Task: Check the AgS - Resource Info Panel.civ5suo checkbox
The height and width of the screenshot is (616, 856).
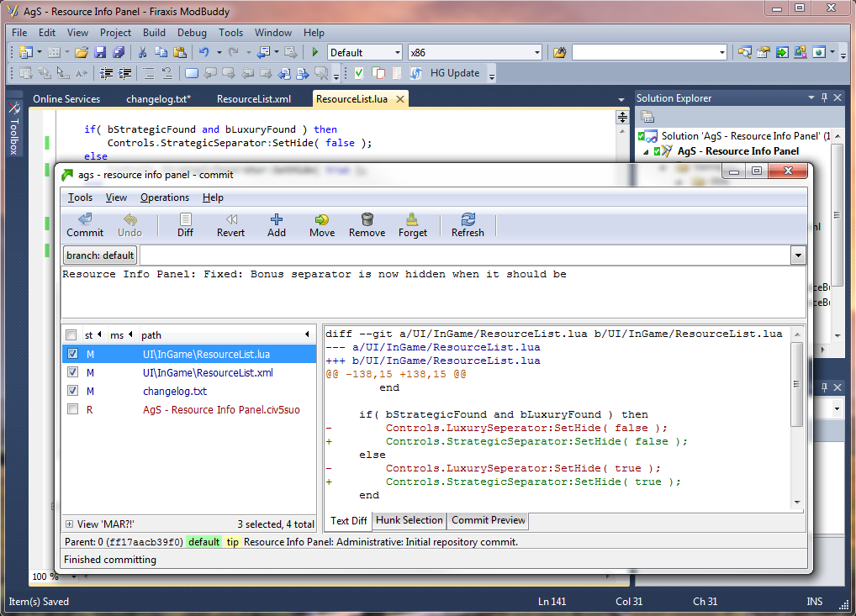Action: pos(72,409)
